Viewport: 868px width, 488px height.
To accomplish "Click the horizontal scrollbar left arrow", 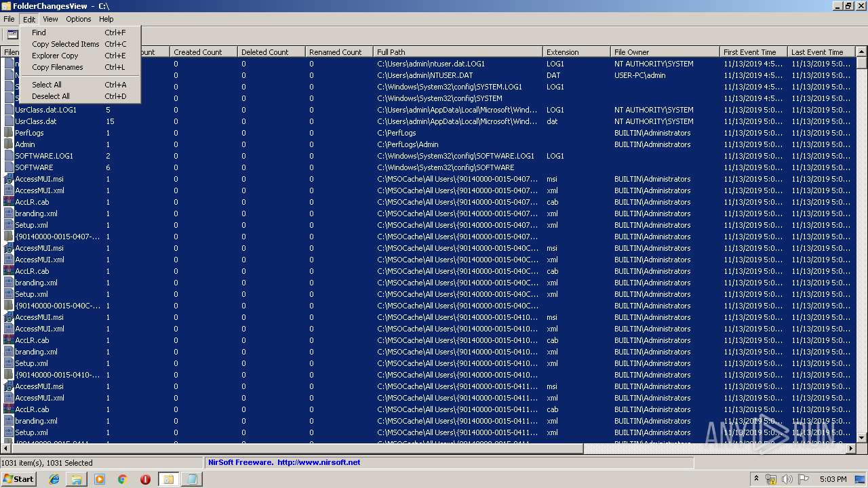I will tap(5, 448).
